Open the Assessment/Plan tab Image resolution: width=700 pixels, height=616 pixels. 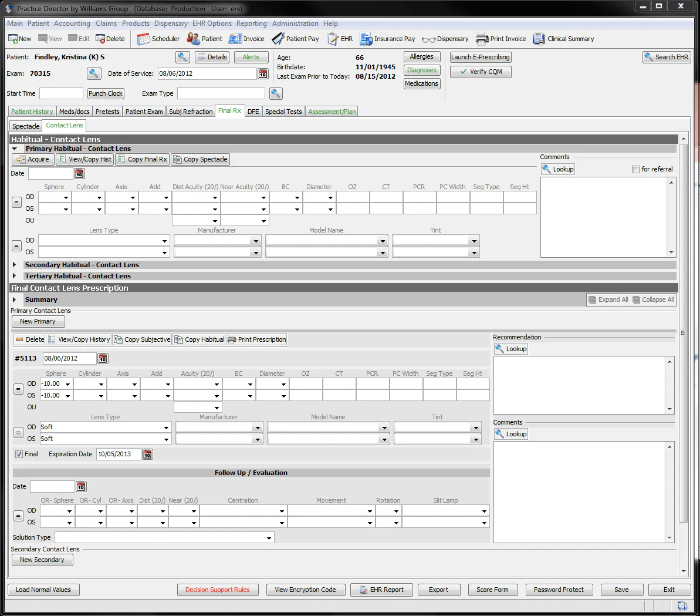(332, 112)
